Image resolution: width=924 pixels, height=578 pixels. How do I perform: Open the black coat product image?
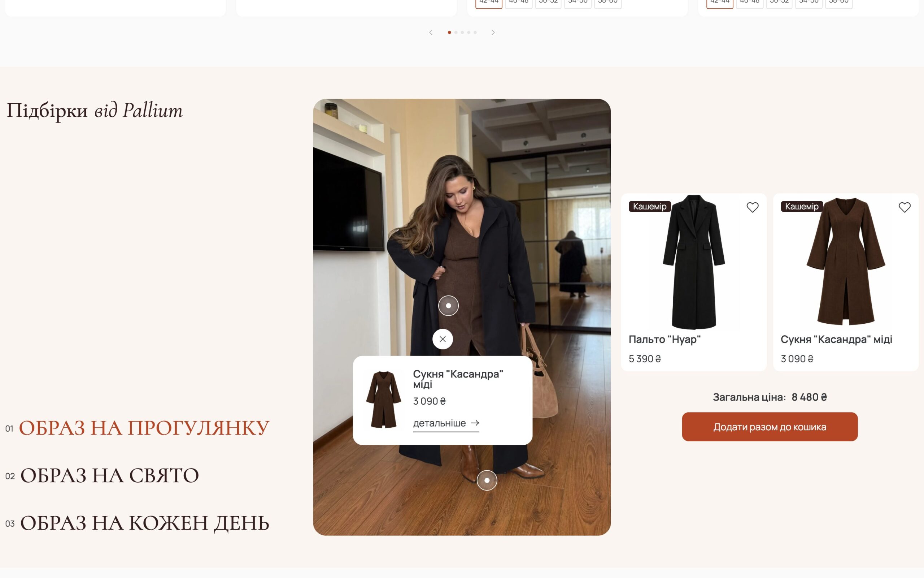[694, 262]
